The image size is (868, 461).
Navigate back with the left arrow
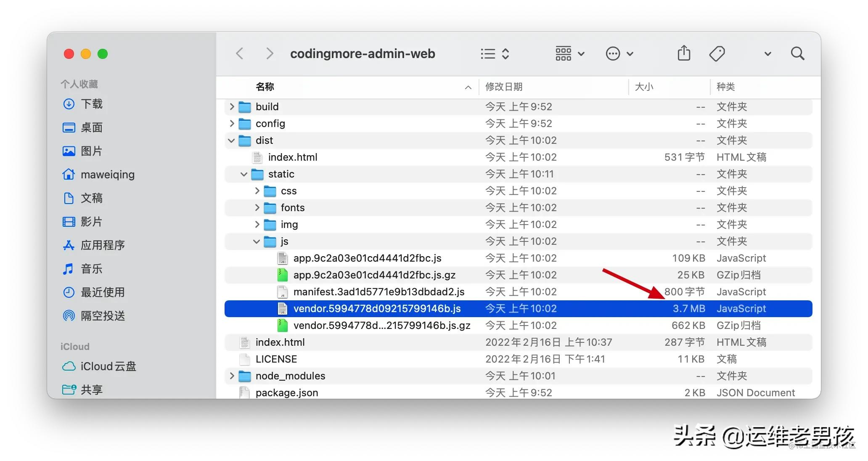240,53
